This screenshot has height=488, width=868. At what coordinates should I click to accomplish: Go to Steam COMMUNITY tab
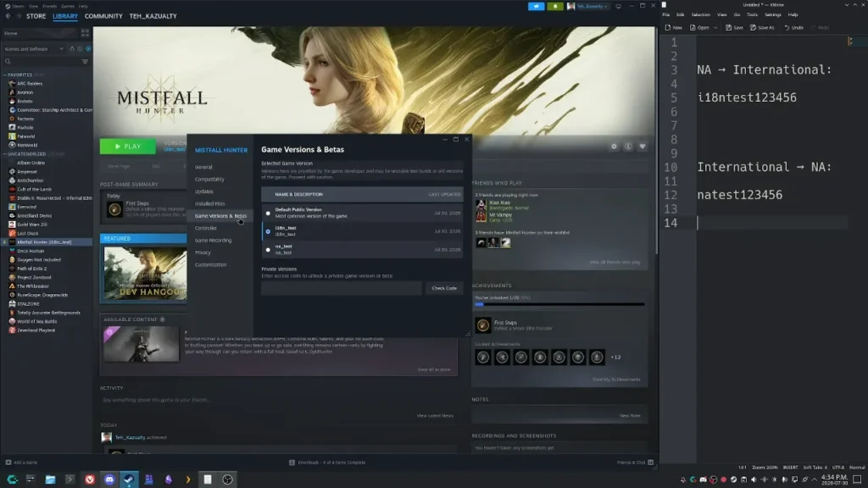(x=103, y=16)
